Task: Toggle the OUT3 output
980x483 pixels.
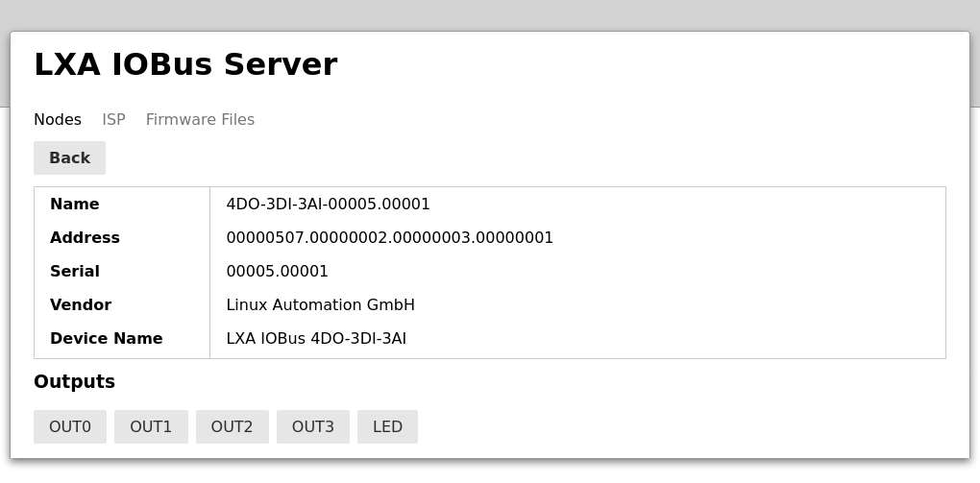Action: click(313, 426)
